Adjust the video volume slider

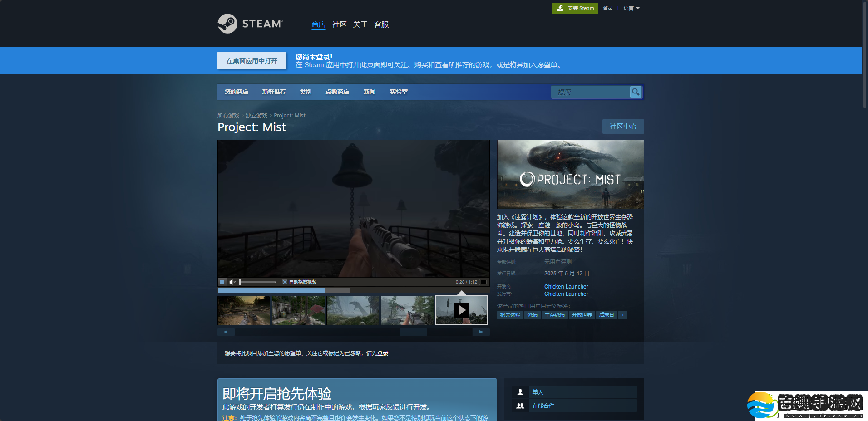tap(257, 282)
